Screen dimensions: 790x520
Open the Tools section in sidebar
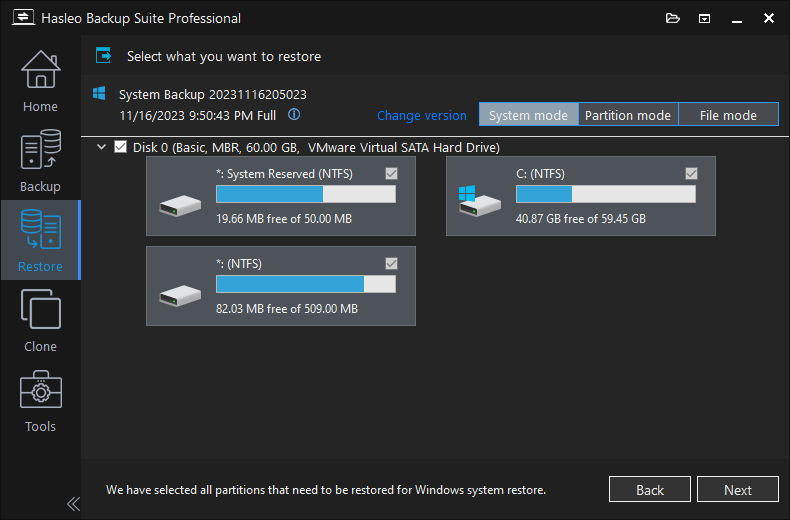(x=40, y=401)
